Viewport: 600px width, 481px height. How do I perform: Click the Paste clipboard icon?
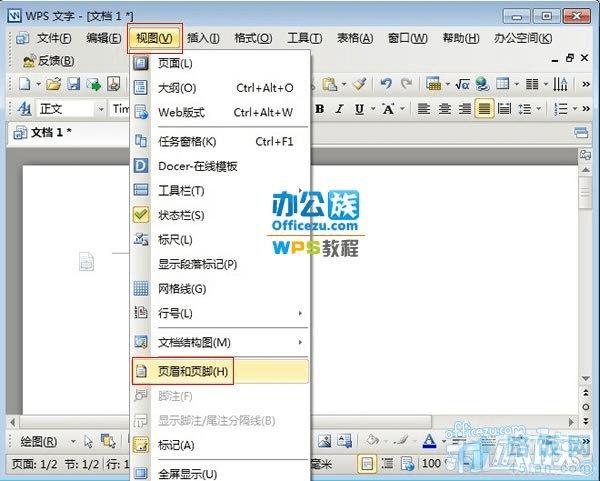(329, 84)
